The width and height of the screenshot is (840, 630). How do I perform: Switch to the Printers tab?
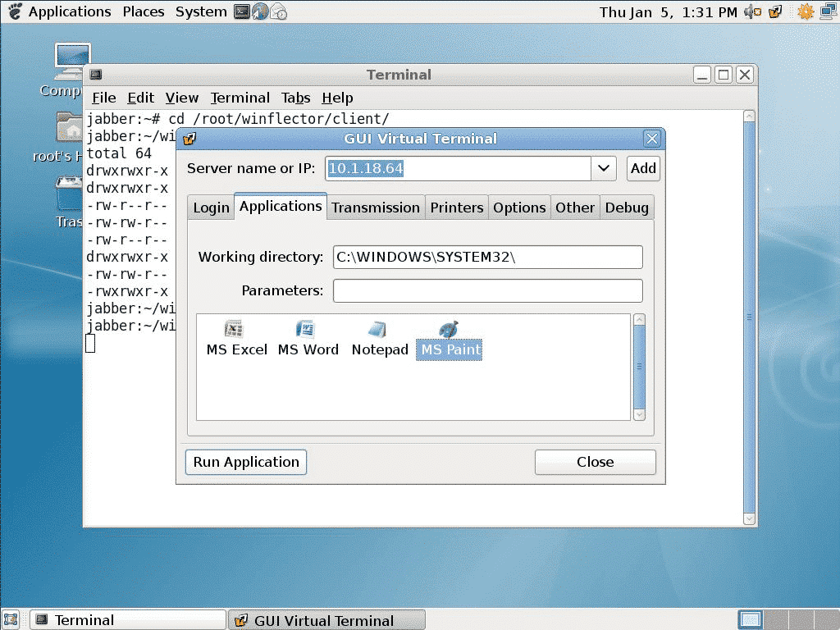(x=456, y=208)
